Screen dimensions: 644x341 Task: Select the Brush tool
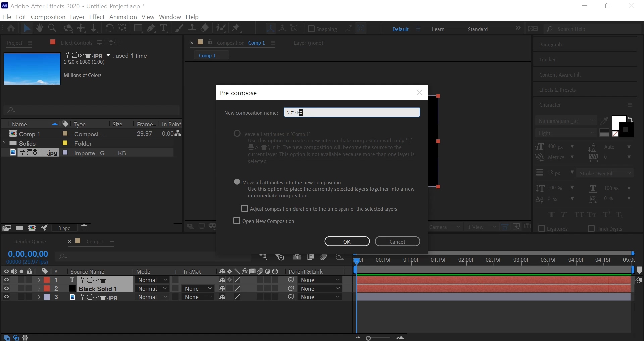coord(179,28)
